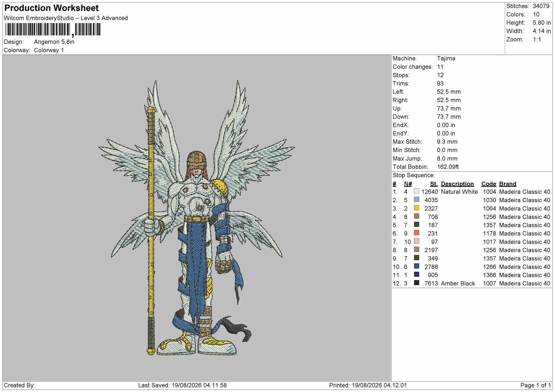Click thread code "1004"

[489, 192]
